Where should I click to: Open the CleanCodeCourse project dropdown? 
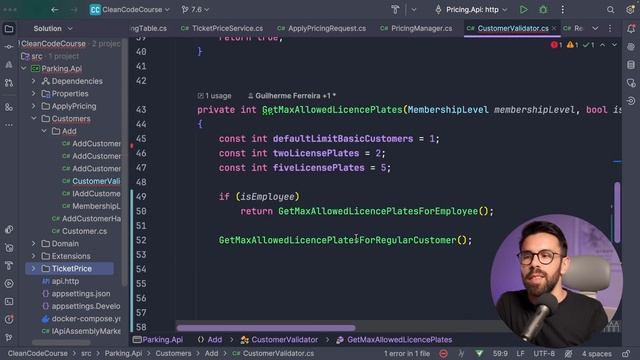pos(130,9)
